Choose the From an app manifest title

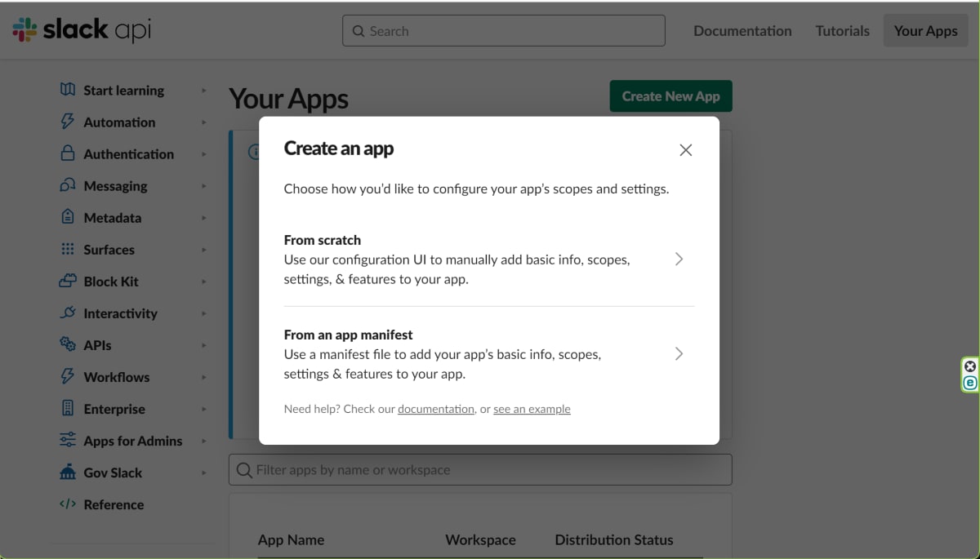coord(349,335)
